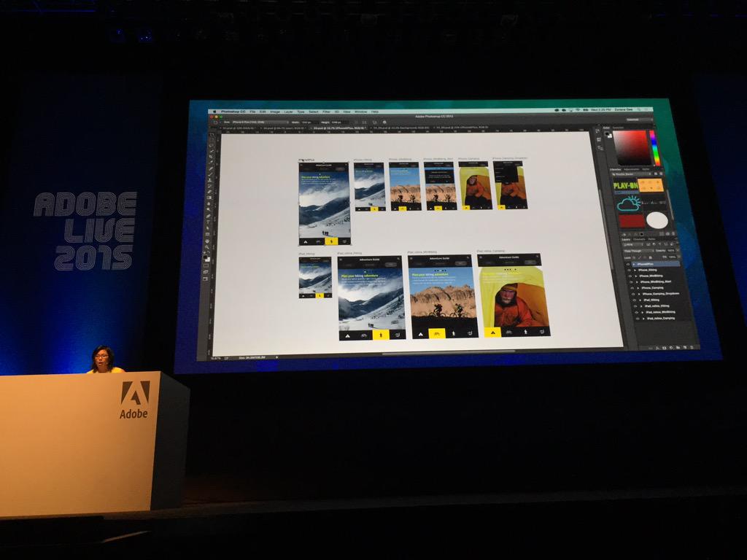Select the orange pattern library item
Screen dimensions: 747x560
click(651, 184)
